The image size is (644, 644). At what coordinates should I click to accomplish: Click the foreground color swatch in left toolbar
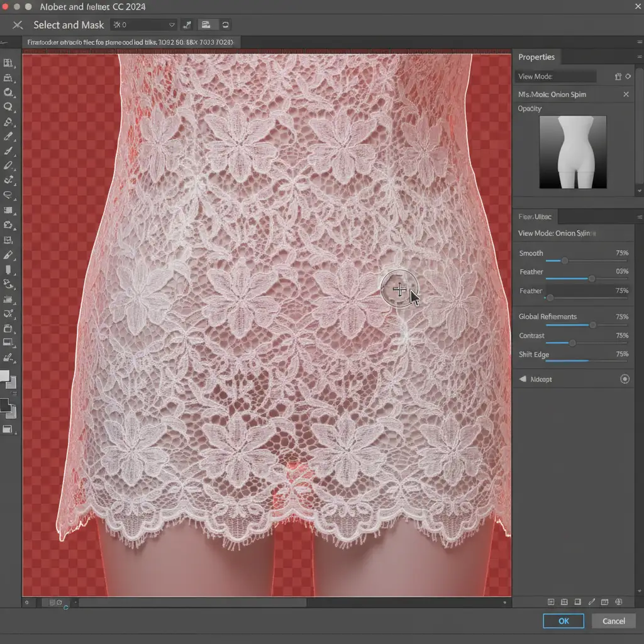tap(4, 376)
